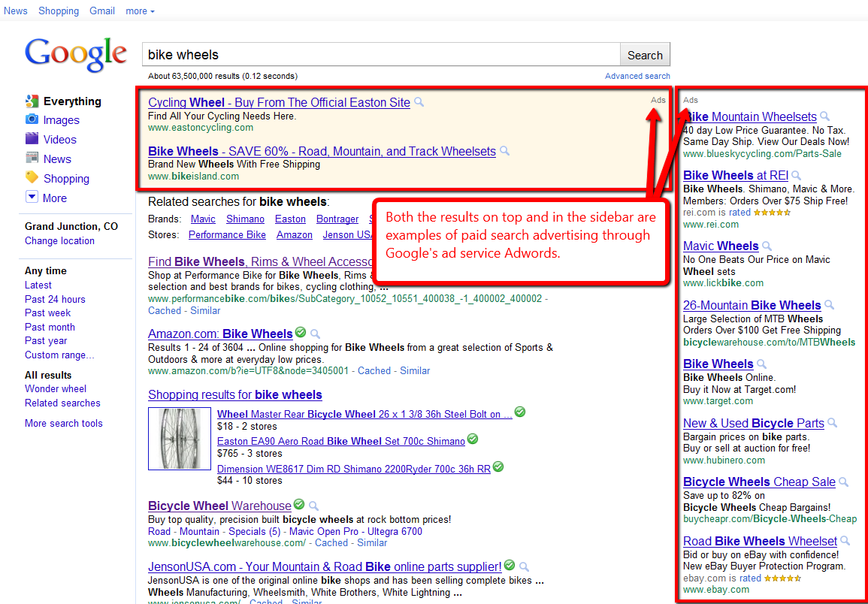Click the green checkmark beside Amazon.com Bike Wheels

[x=301, y=333]
